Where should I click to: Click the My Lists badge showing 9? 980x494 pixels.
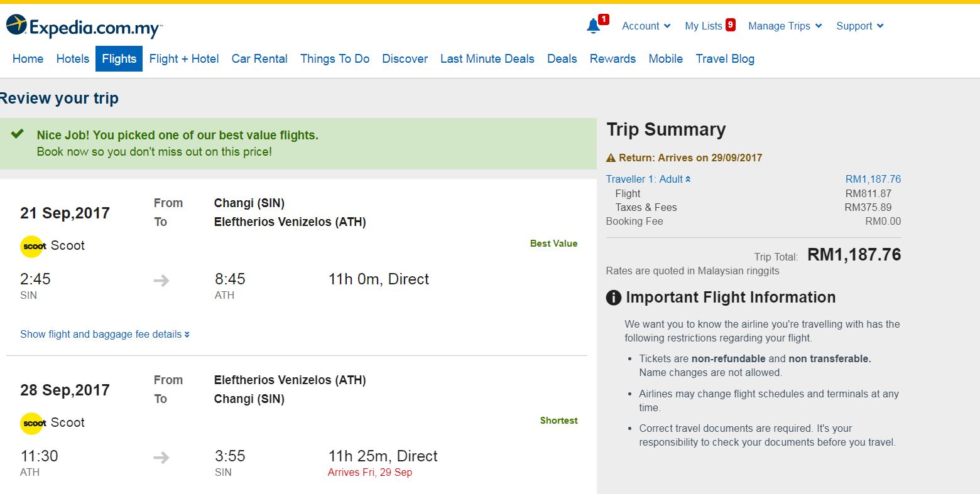[730, 25]
